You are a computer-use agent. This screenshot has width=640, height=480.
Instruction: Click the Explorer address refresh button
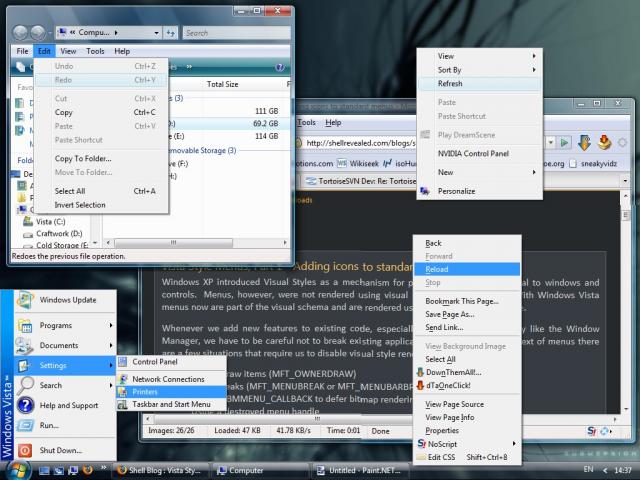point(170,33)
